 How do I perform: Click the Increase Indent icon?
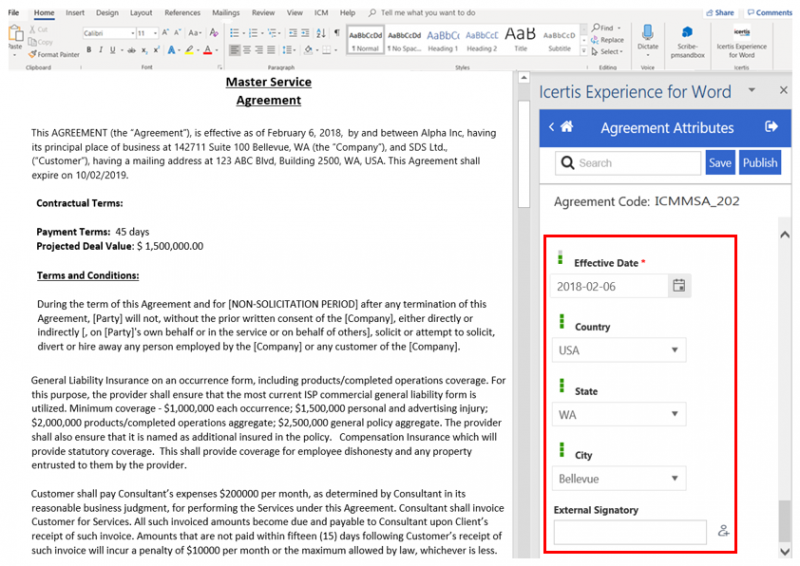[305, 33]
